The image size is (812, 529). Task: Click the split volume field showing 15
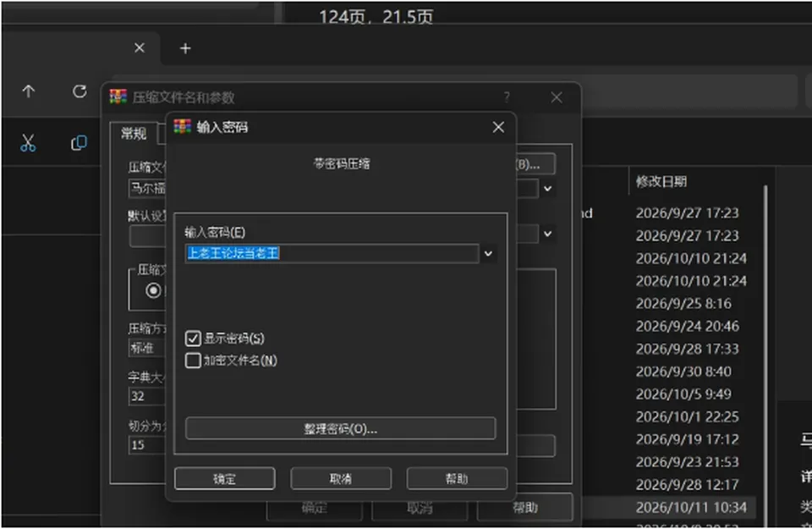tap(146, 445)
